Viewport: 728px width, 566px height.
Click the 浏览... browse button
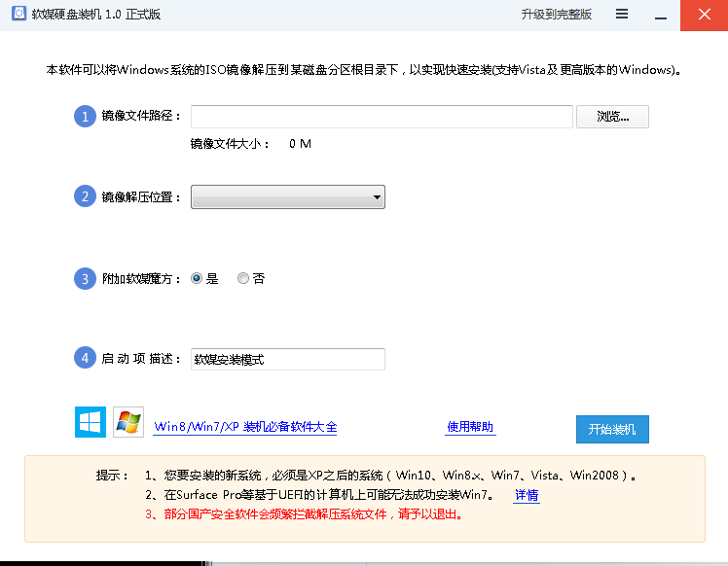(x=612, y=117)
